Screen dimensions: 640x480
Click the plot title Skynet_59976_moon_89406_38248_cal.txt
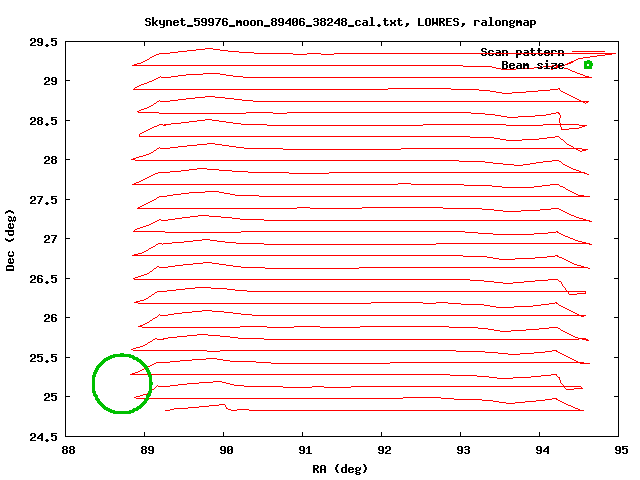coord(340,22)
